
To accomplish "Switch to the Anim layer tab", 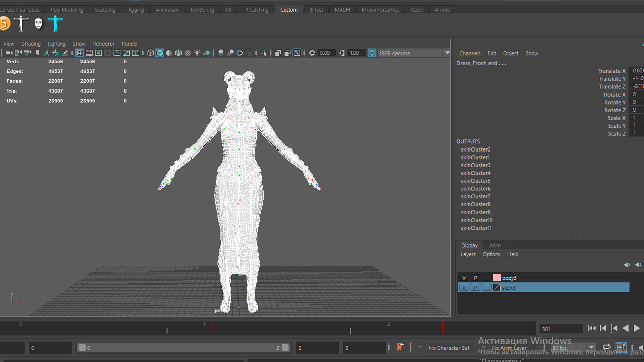I will [x=495, y=245].
